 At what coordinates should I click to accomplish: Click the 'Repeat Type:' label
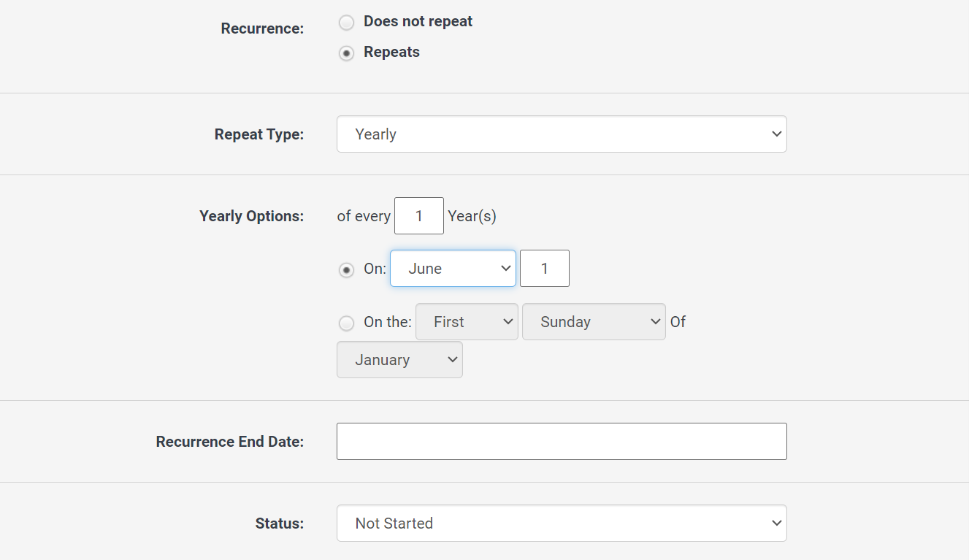coord(259,134)
